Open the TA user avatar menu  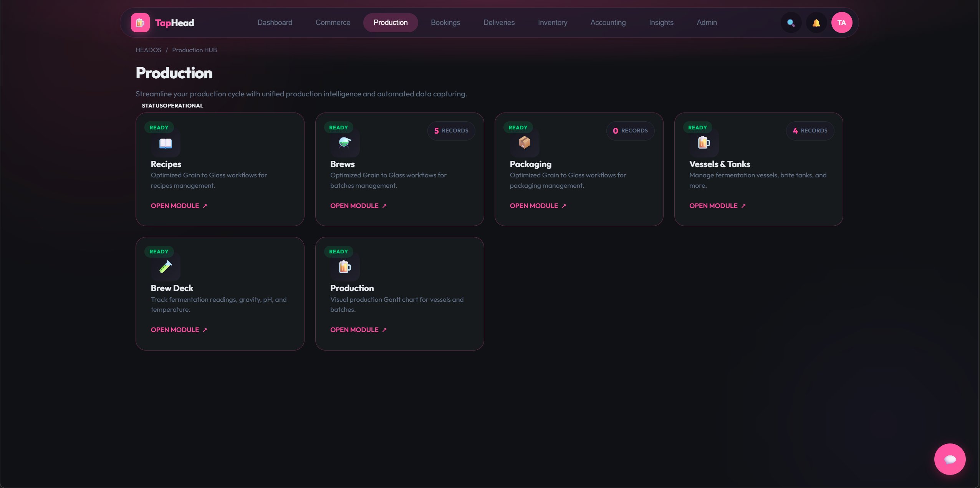click(841, 23)
